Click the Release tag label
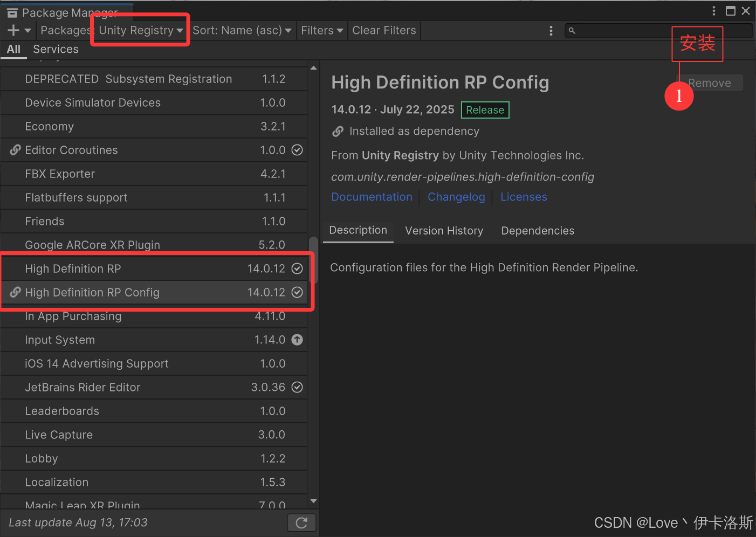756x537 pixels. tap(485, 110)
